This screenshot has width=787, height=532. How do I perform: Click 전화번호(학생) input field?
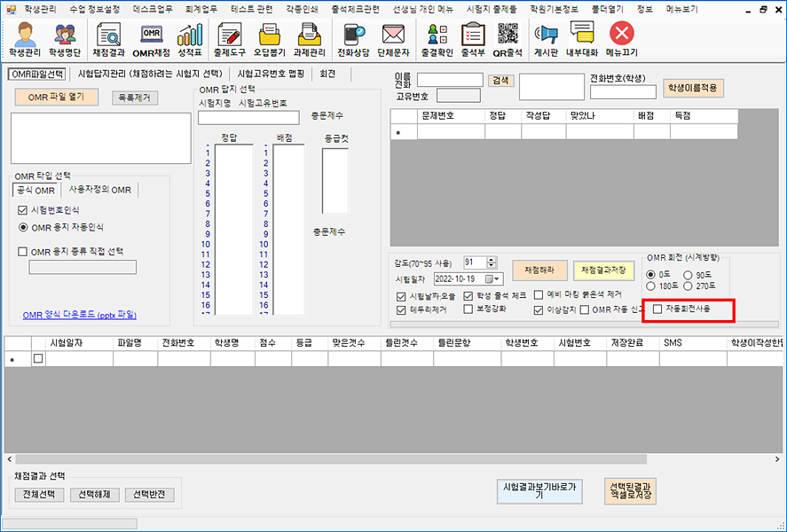[x=623, y=91]
